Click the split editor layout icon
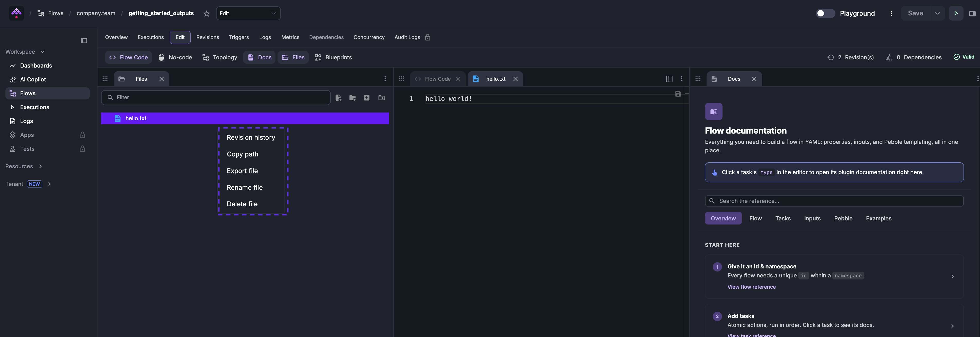 [x=669, y=79]
